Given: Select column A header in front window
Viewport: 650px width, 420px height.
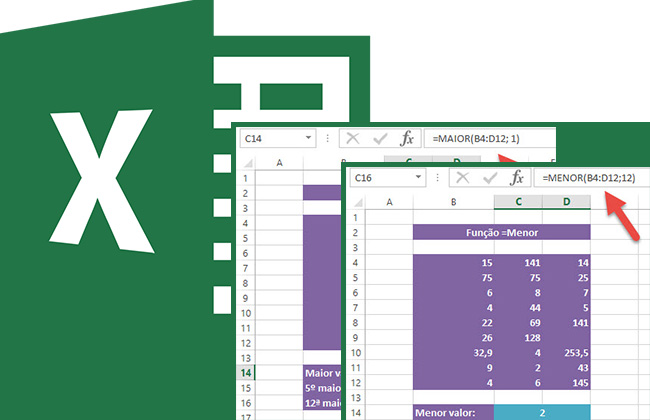Looking at the screenshot, I should [x=389, y=202].
